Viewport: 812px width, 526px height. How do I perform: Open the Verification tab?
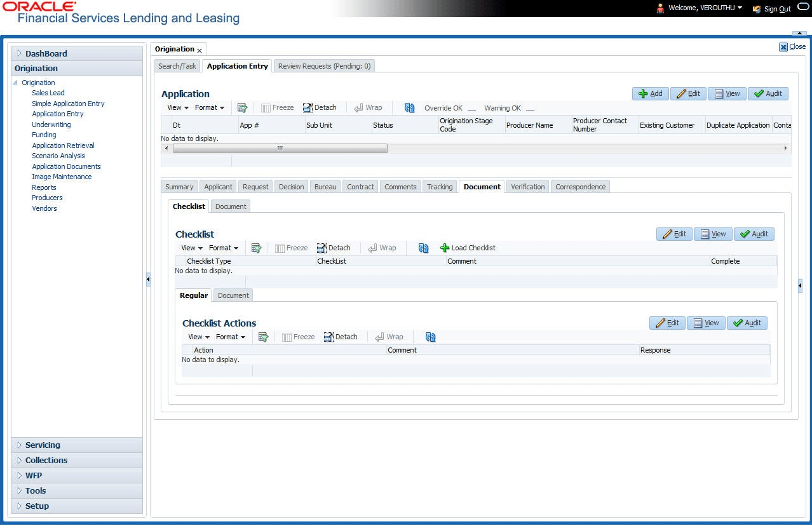click(x=528, y=187)
